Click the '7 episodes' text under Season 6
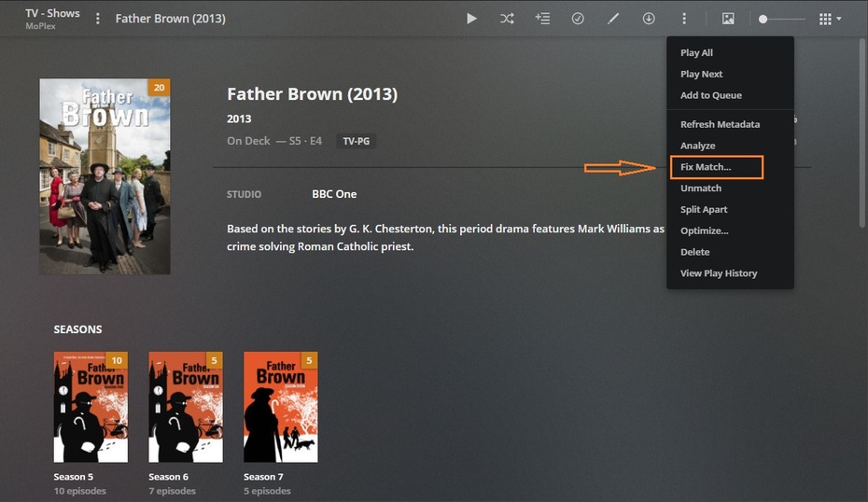The width and height of the screenshot is (868, 502). tap(172, 491)
